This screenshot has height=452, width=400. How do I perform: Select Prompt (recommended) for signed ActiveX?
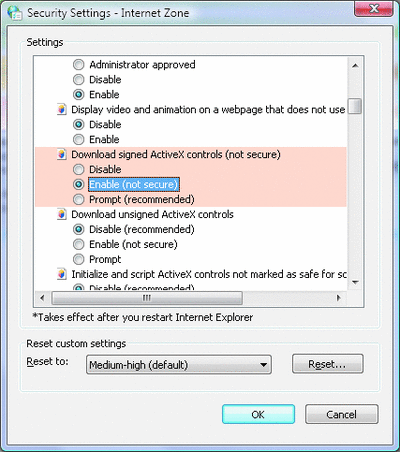click(79, 199)
